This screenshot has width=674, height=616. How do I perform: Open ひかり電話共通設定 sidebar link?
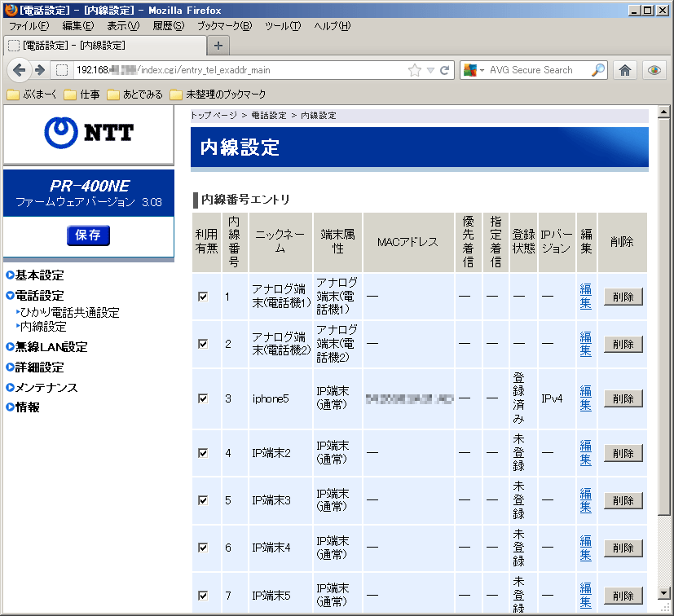69,313
